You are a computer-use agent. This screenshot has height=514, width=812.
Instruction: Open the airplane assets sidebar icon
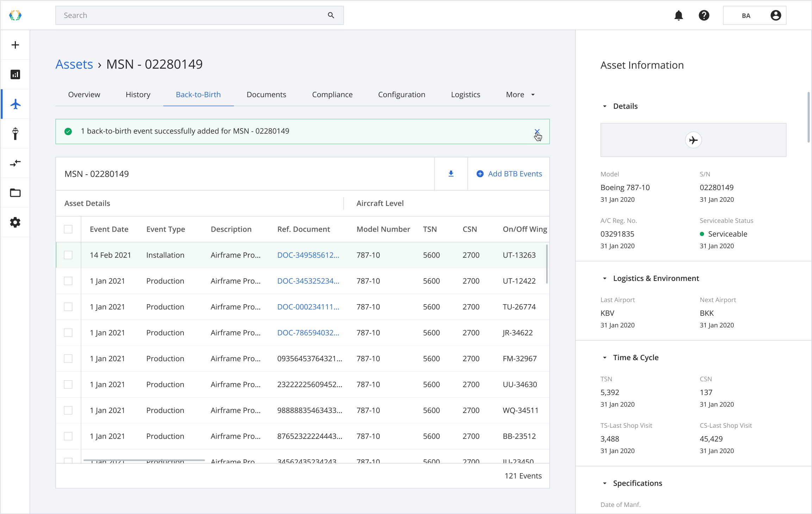click(15, 104)
